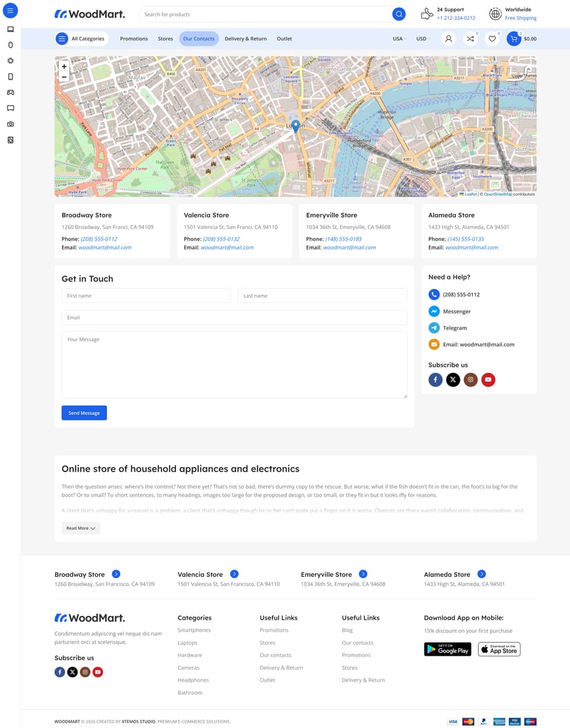The width and height of the screenshot is (570, 728).
Task: Open the shopping cart icon
Action: click(x=514, y=39)
